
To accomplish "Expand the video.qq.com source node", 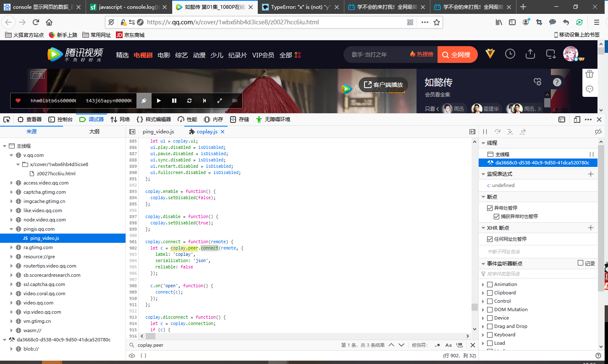I will [x=12, y=303].
